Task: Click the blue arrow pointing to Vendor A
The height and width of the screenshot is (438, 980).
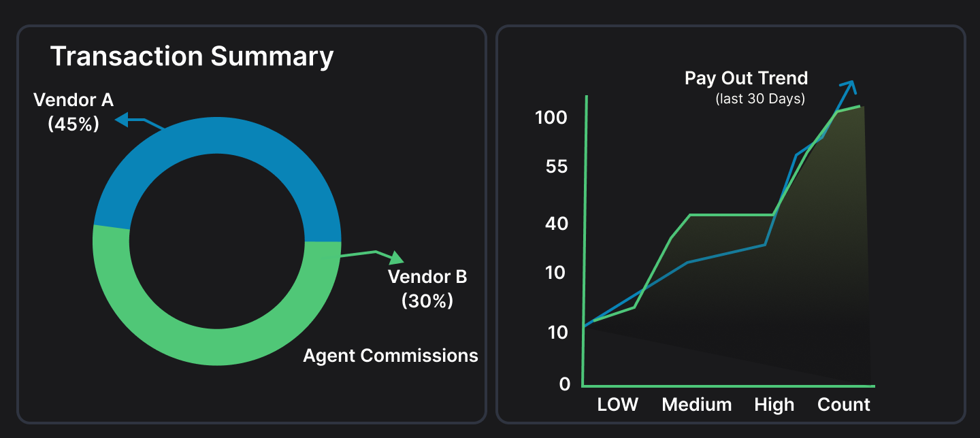Action: [x=137, y=122]
